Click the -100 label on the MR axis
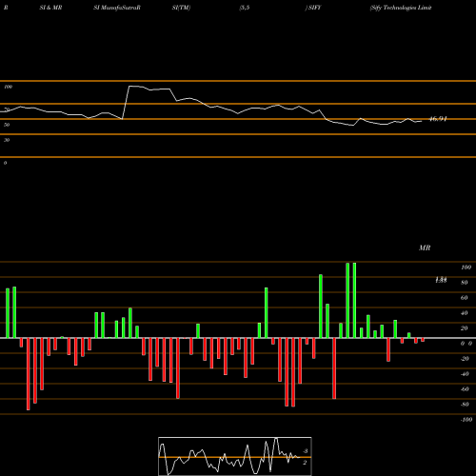The image size is (476, 476). point(466,420)
